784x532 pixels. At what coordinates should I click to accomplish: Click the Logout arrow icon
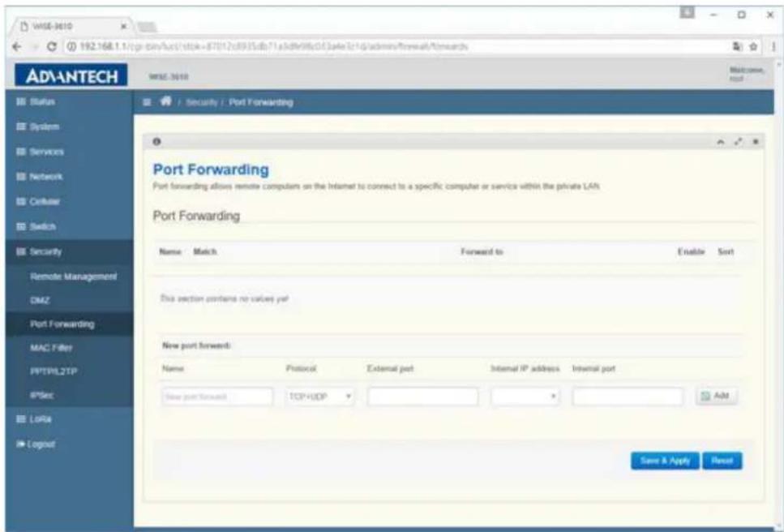tap(20, 444)
